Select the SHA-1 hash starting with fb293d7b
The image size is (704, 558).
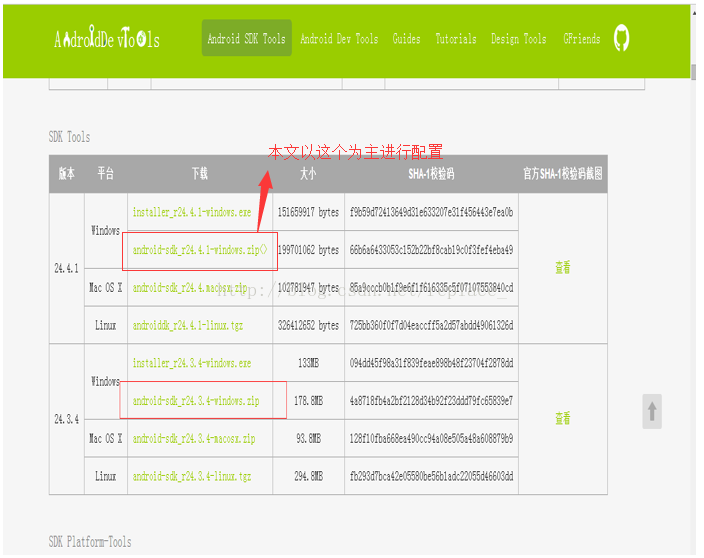coord(431,476)
